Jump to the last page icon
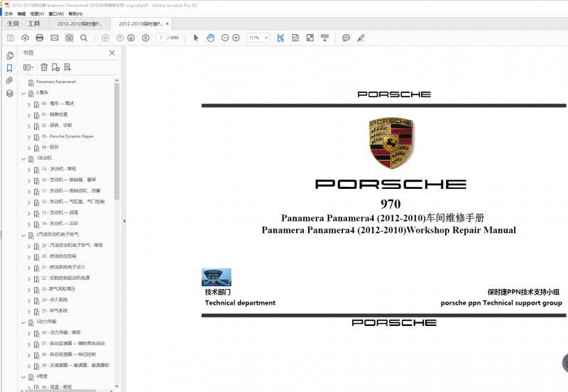 tap(146, 38)
